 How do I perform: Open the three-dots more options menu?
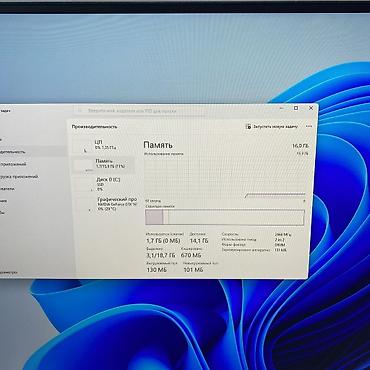point(309,126)
